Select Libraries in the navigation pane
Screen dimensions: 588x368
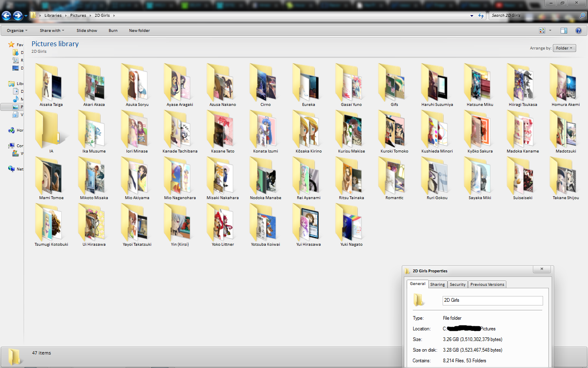click(16, 84)
